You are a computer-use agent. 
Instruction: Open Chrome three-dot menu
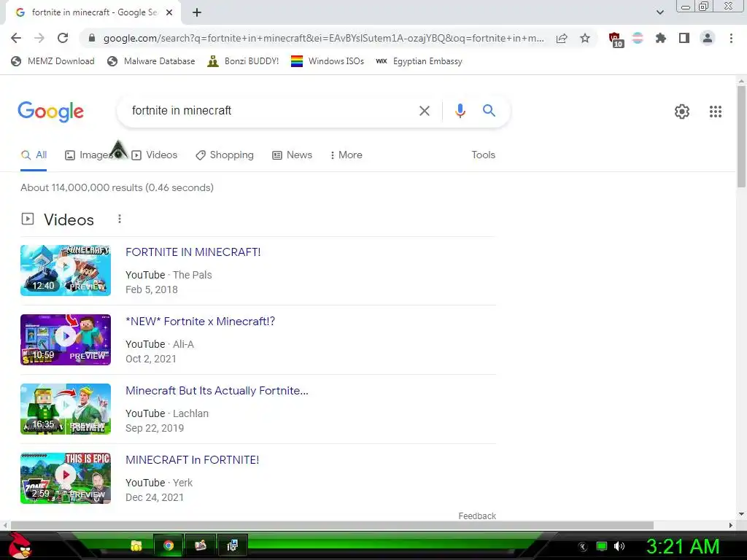tap(731, 38)
